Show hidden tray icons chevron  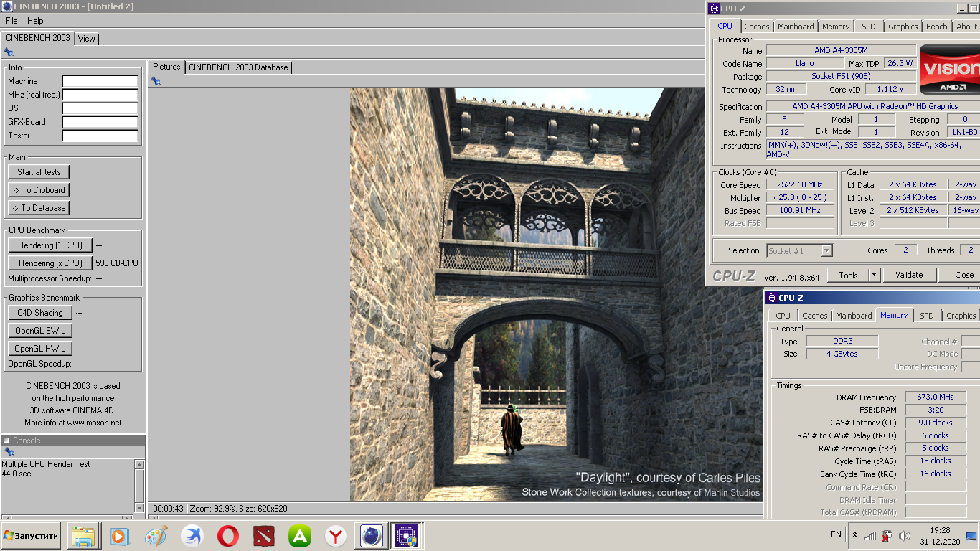coord(854,535)
